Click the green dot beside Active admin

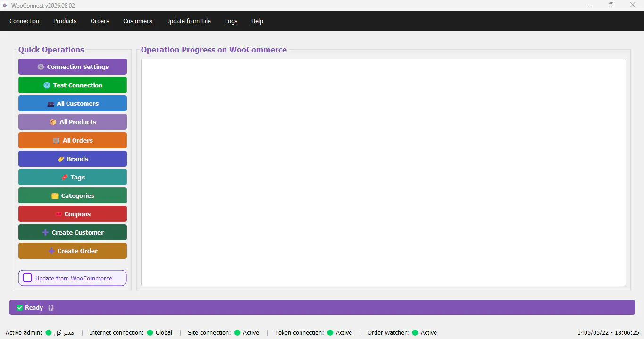(49, 333)
